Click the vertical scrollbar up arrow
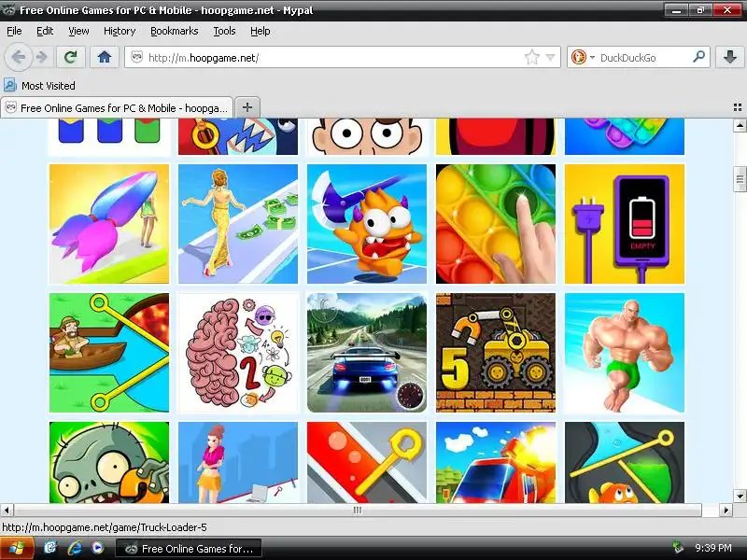The height and width of the screenshot is (560, 747). [x=740, y=125]
